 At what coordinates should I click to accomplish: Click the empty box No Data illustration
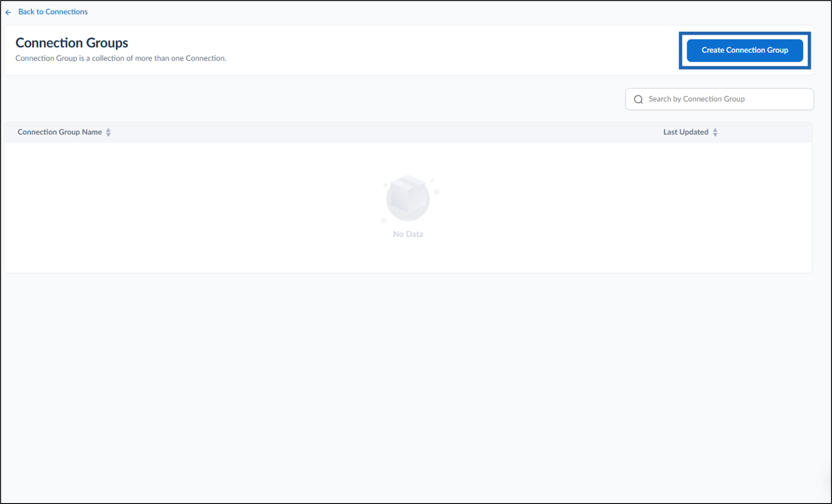click(410, 199)
